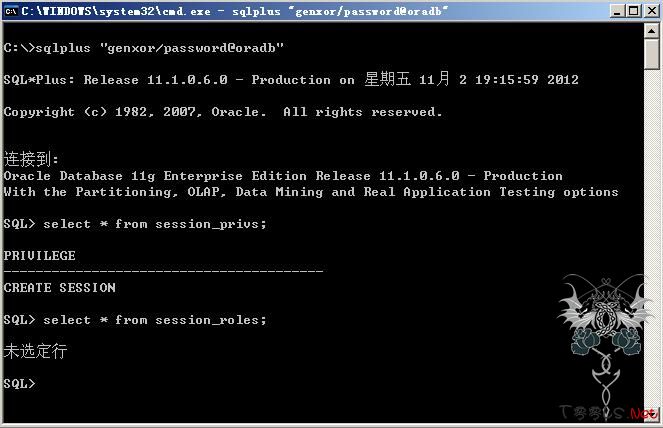Viewport: 663px width, 428px height.
Task: Click 'select * from session_roles;' query
Action: pyautogui.click(x=155, y=320)
